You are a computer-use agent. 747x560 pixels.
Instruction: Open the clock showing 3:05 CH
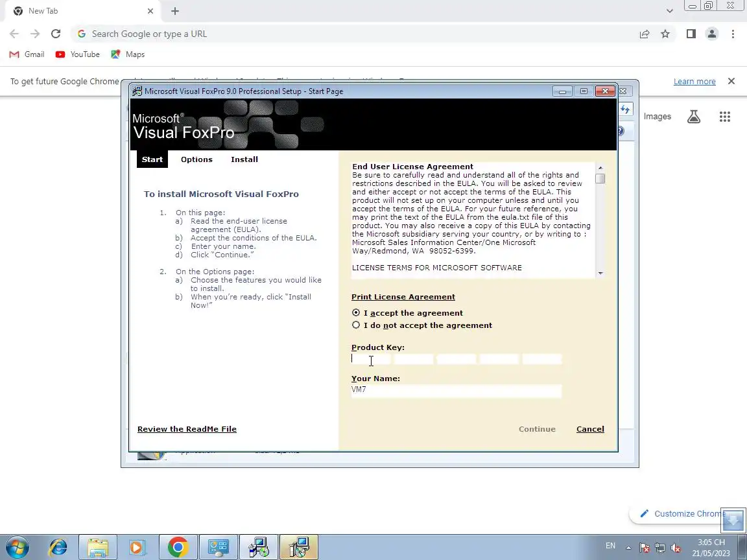click(711, 548)
